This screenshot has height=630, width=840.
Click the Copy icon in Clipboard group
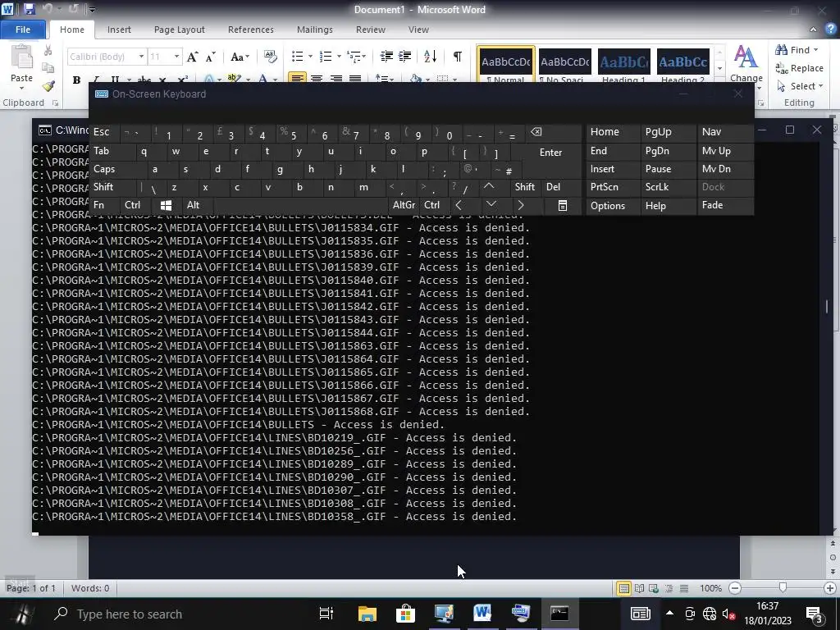point(48,68)
